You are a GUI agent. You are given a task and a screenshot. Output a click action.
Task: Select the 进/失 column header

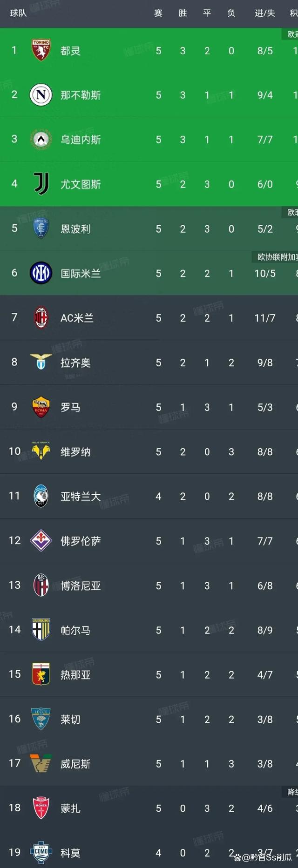(x=264, y=13)
